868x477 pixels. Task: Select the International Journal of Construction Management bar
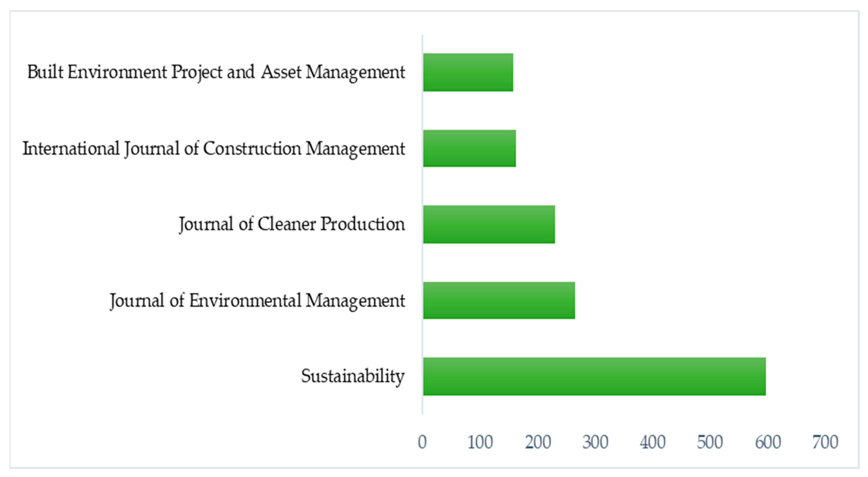pyautogui.click(x=469, y=148)
